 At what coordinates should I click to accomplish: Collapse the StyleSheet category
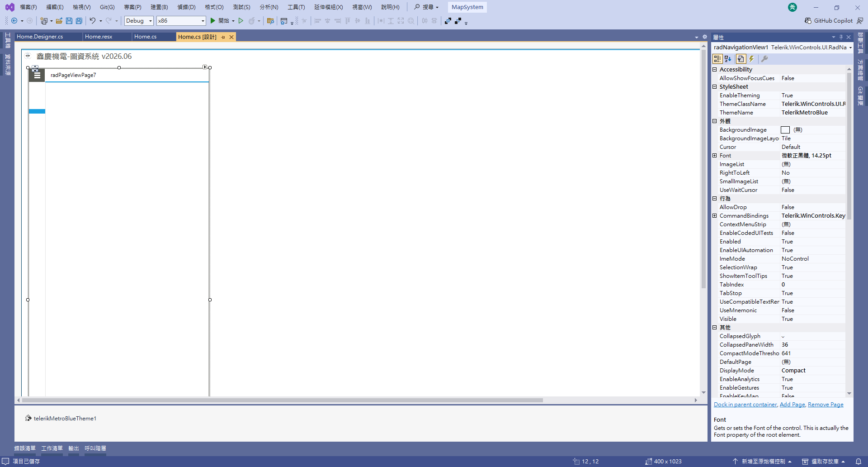[715, 87]
